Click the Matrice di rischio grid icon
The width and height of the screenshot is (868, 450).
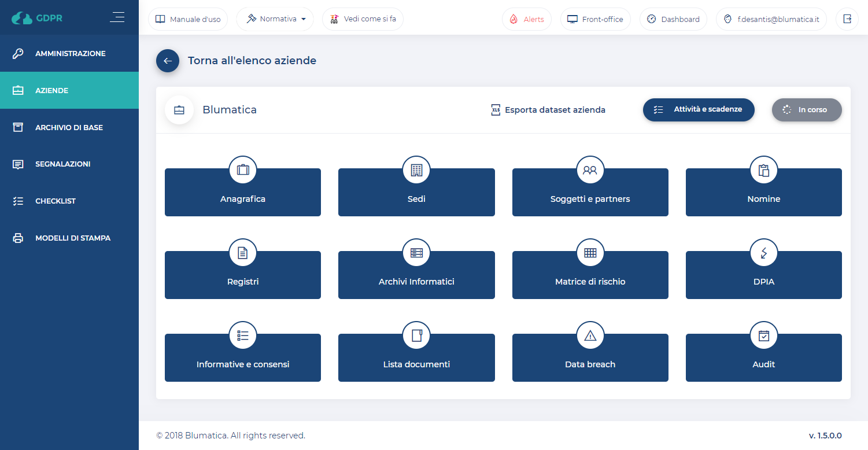(x=590, y=253)
